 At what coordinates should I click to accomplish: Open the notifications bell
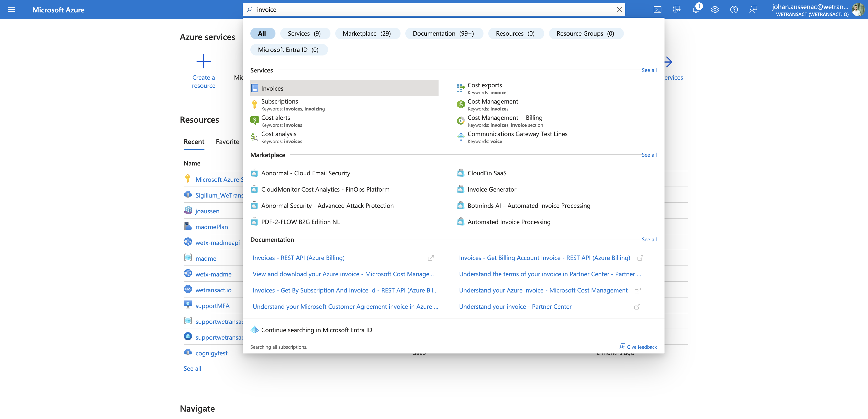(x=696, y=9)
